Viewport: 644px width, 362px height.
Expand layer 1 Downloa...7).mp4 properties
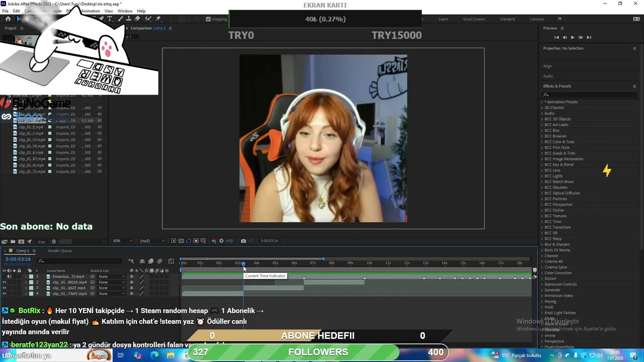pyautogui.click(x=26, y=277)
